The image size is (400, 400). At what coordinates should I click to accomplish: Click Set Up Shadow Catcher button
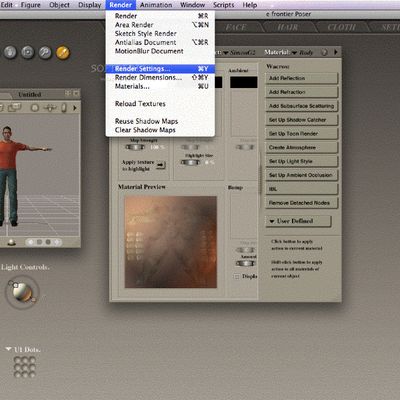tap(302, 120)
